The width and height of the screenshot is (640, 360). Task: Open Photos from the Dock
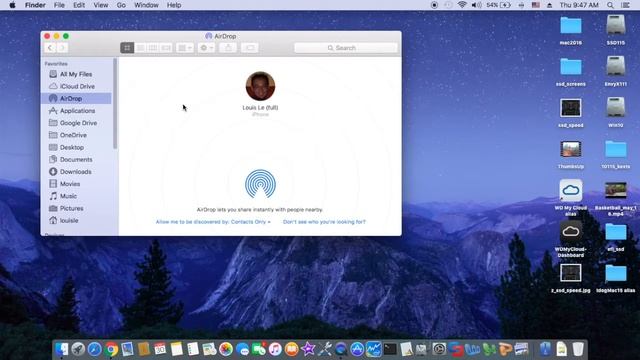pyautogui.click(x=226, y=349)
